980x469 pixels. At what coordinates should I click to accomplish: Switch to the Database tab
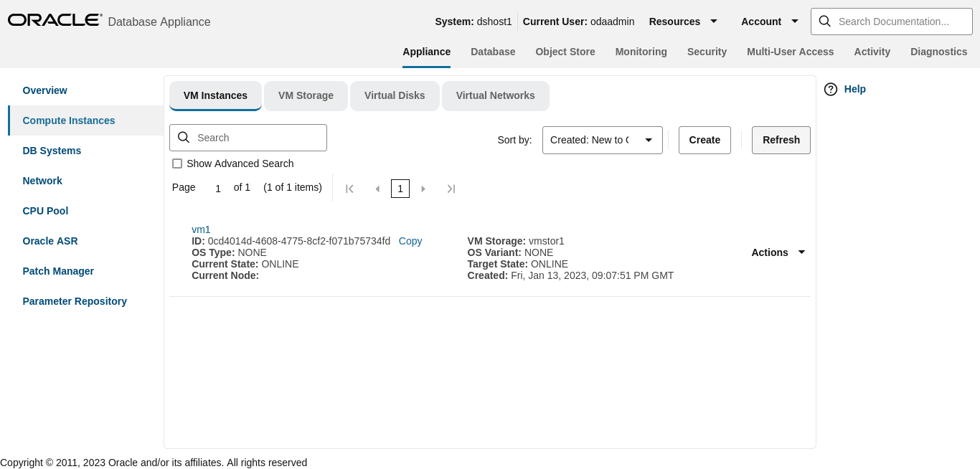(493, 51)
